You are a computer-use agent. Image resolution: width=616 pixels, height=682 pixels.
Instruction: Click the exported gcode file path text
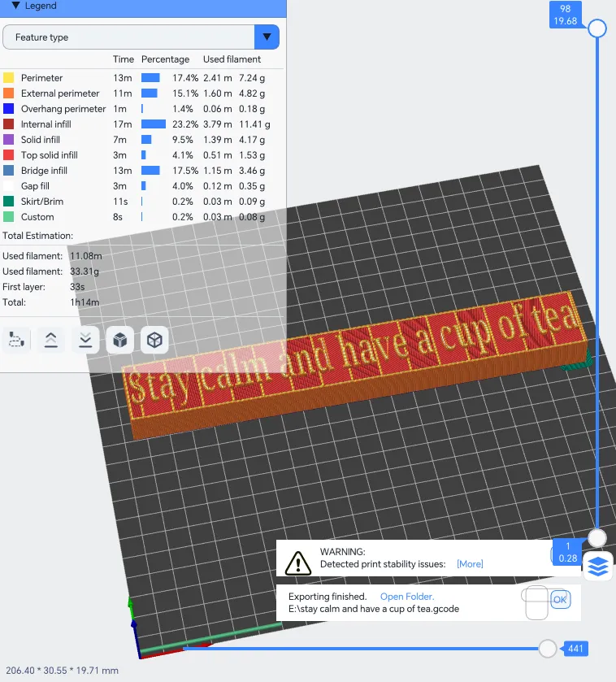pyautogui.click(x=374, y=609)
